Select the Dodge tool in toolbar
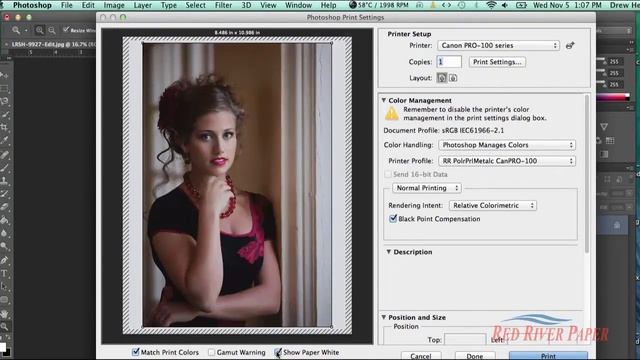The image size is (640, 360). [x=4, y=247]
